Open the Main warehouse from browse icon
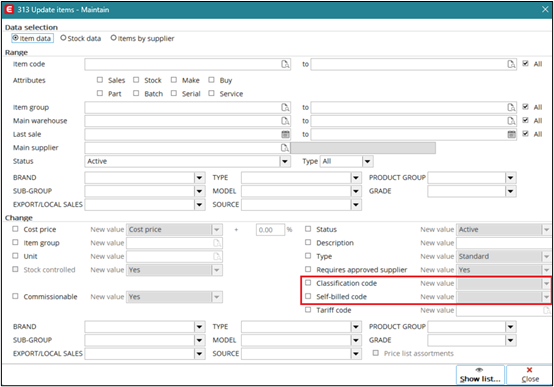Image resolution: width=554 pixels, height=387 pixels. pos(285,121)
